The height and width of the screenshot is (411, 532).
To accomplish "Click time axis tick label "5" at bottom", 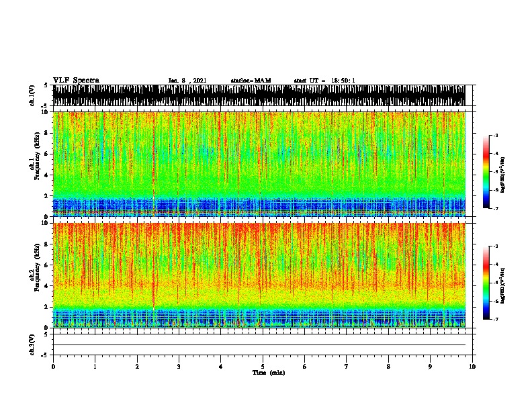I will tap(263, 367).
